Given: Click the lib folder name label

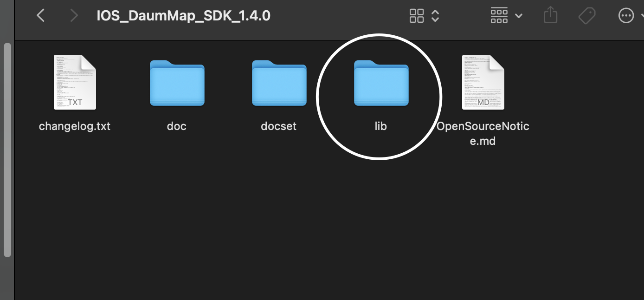Looking at the screenshot, I should tap(381, 126).
